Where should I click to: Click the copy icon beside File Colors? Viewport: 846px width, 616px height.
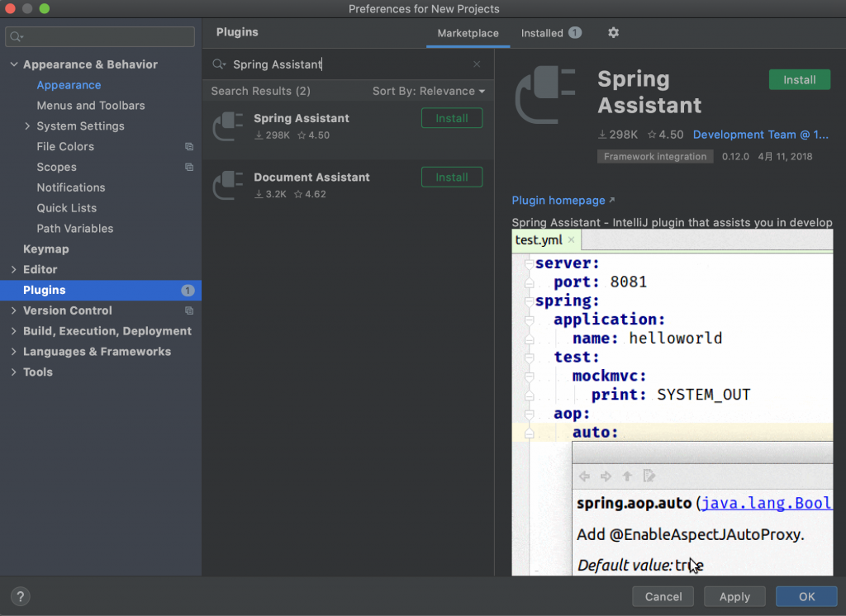(x=189, y=147)
